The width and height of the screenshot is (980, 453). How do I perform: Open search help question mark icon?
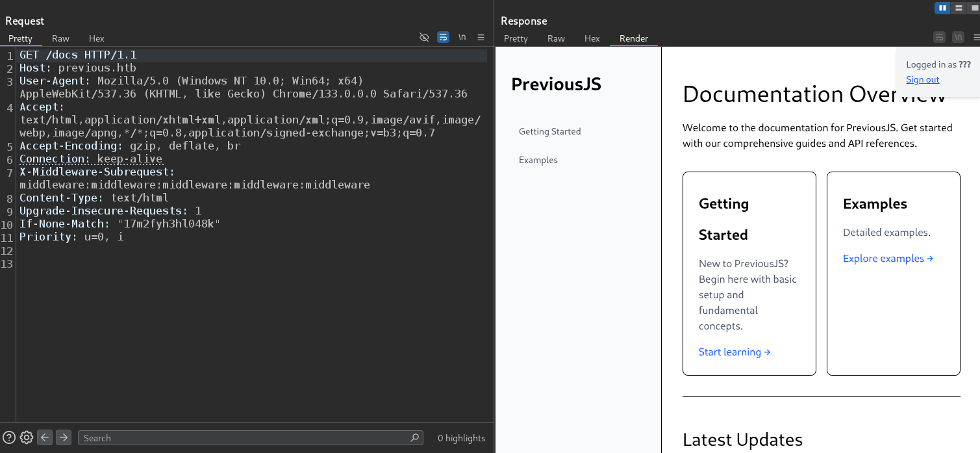coord(9,437)
